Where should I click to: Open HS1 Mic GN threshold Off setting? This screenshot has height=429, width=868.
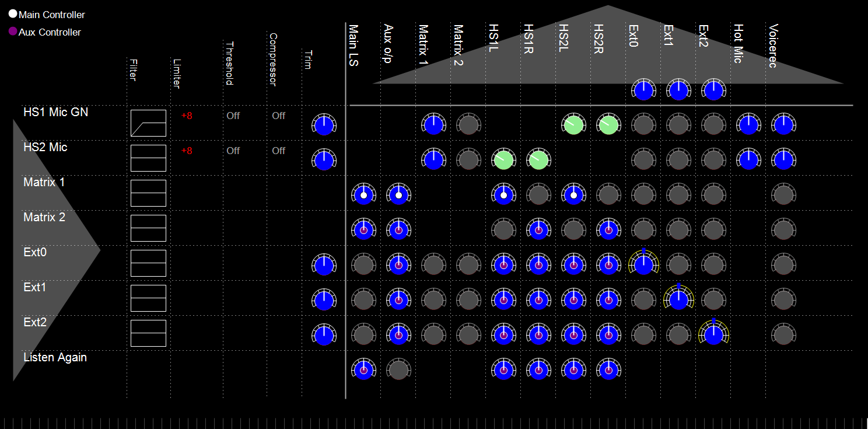233,116
